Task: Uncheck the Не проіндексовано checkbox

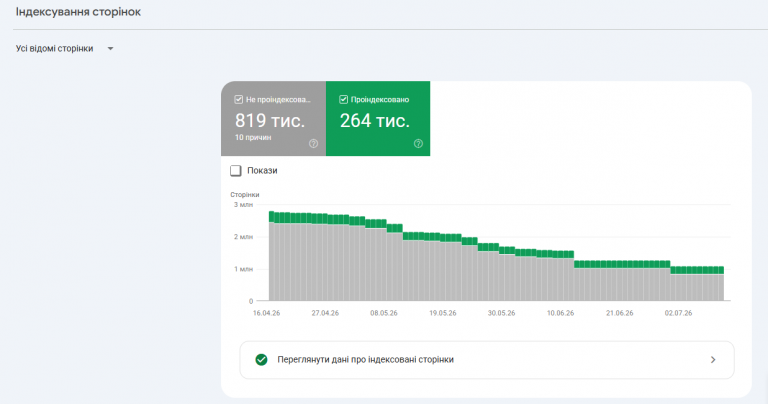Action: click(239, 99)
